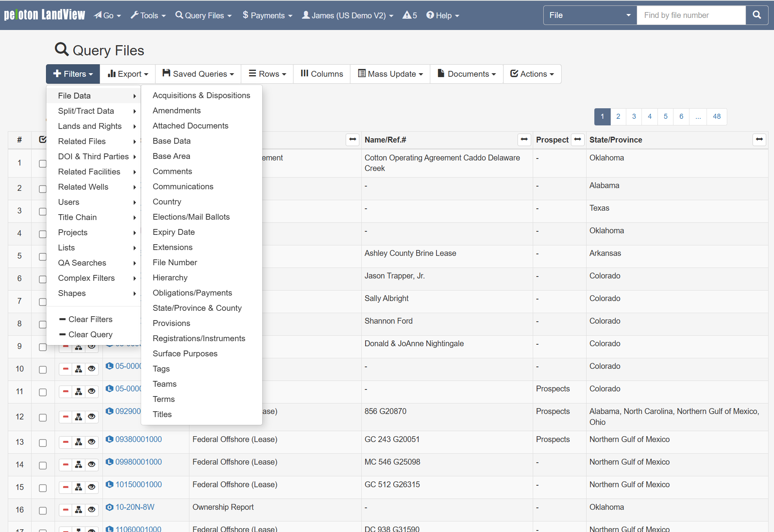Check the checkbox for row 12
The height and width of the screenshot is (532, 774).
click(x=42, y=417)
